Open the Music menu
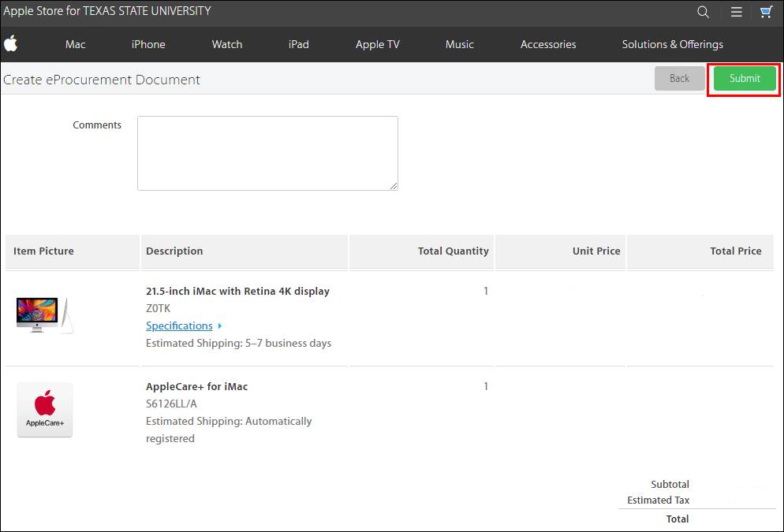This screenshot has height=532, width=784. [x=460, y=44]
